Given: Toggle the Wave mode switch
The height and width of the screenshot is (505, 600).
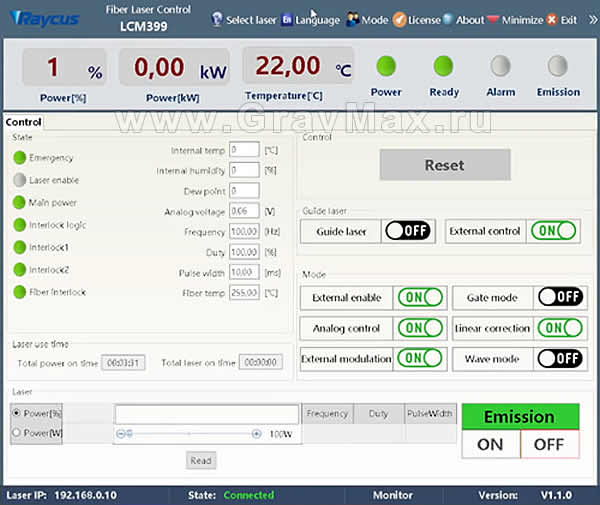Looking at the screenshot, I should click(x=560, y=358).
